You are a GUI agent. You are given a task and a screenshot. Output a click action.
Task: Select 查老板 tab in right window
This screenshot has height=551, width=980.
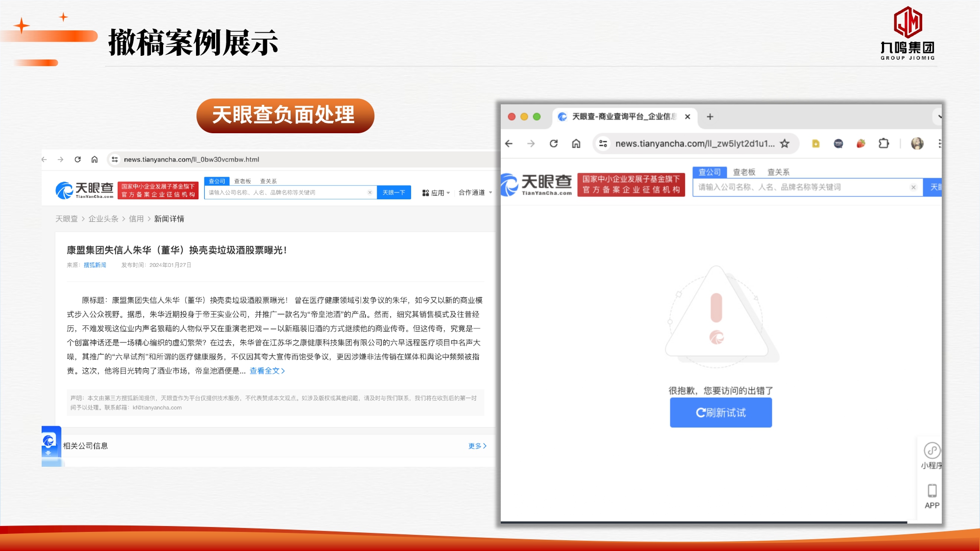click(744, 172)
